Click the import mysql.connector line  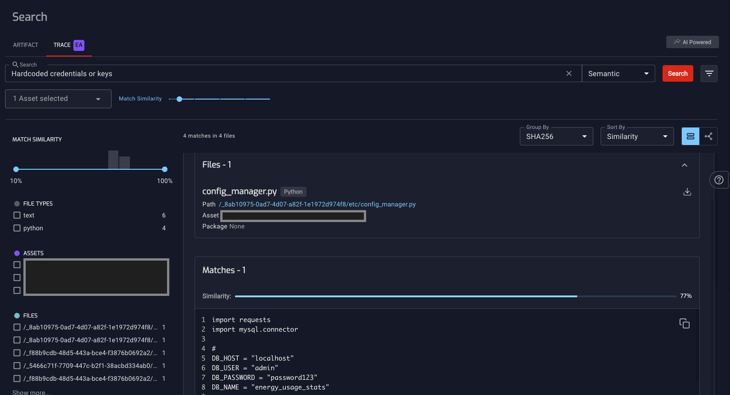point(255,329)
